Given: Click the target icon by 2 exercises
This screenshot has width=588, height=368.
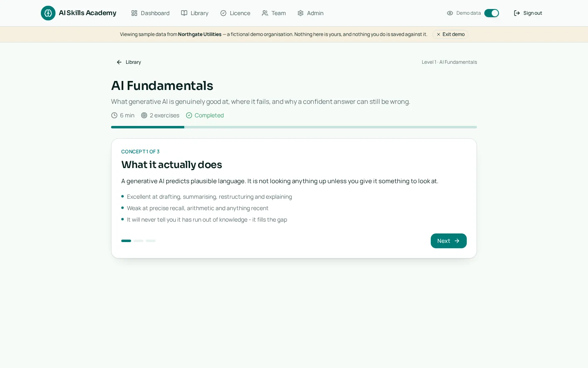Looking at the screenshot, I should point(144,115).
